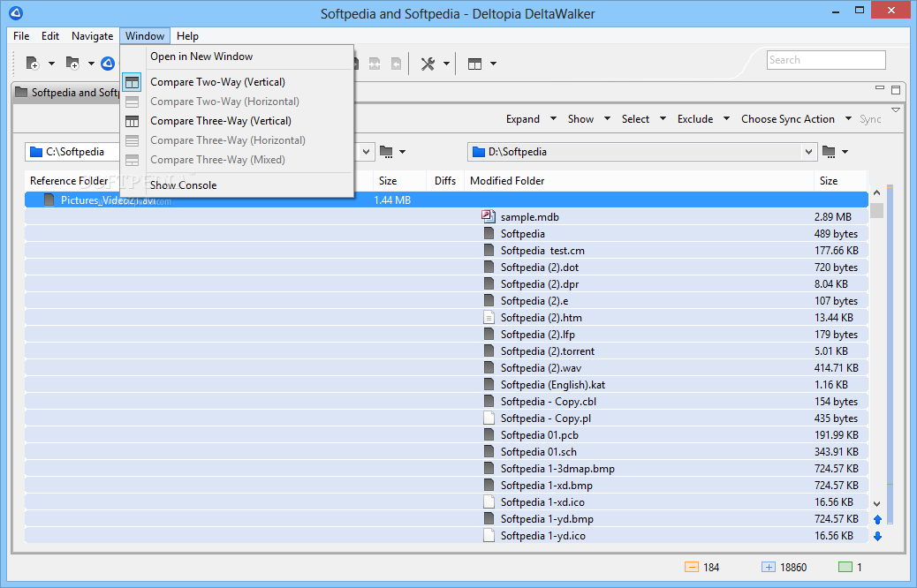Click the Exclude button

coord(695,118)
